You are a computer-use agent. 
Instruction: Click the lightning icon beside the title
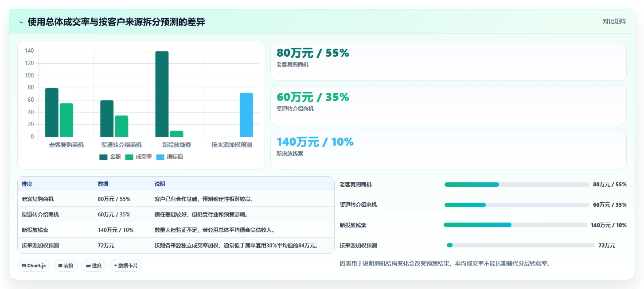pyautogui.click(x=21, y=22)
